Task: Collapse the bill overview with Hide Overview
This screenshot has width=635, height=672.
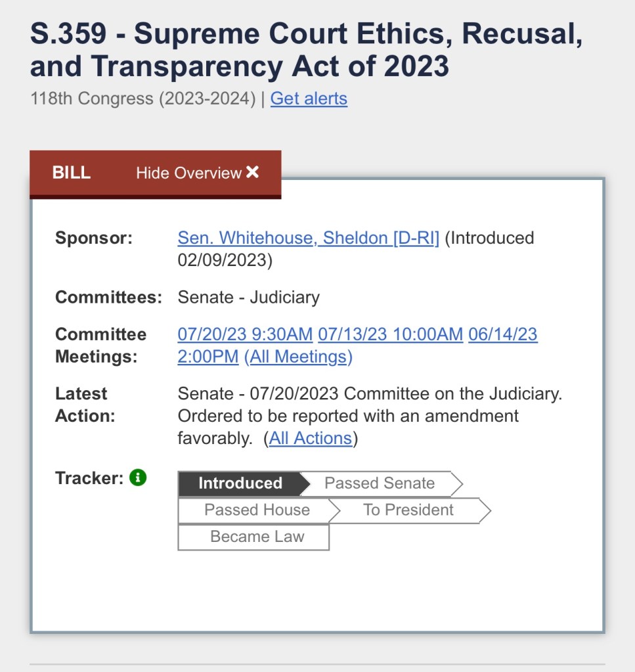Action: (x=189, y=173)
